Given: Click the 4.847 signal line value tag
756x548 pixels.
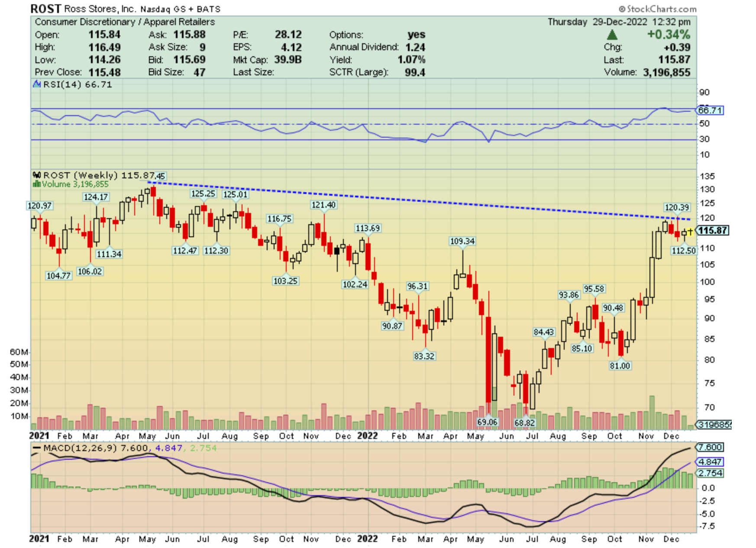Looking at the screenshot, I should coord(709,462).
